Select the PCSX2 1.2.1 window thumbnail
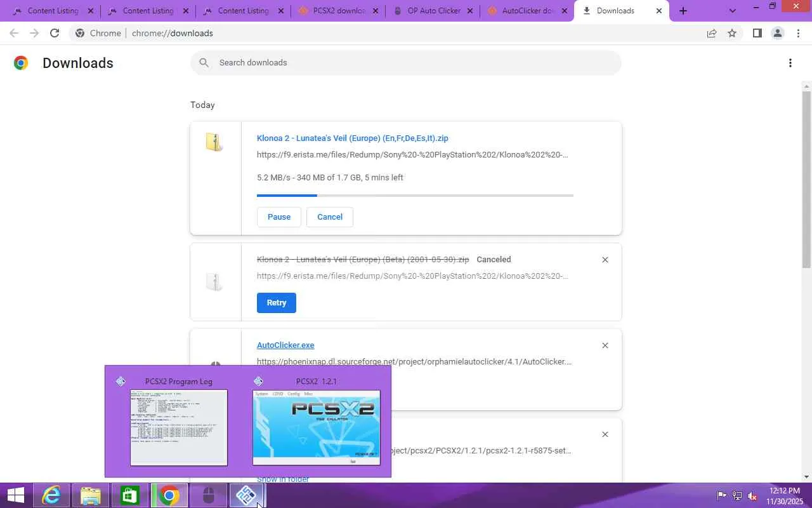This screenshot has width=812, height=508. pos(317,420)
